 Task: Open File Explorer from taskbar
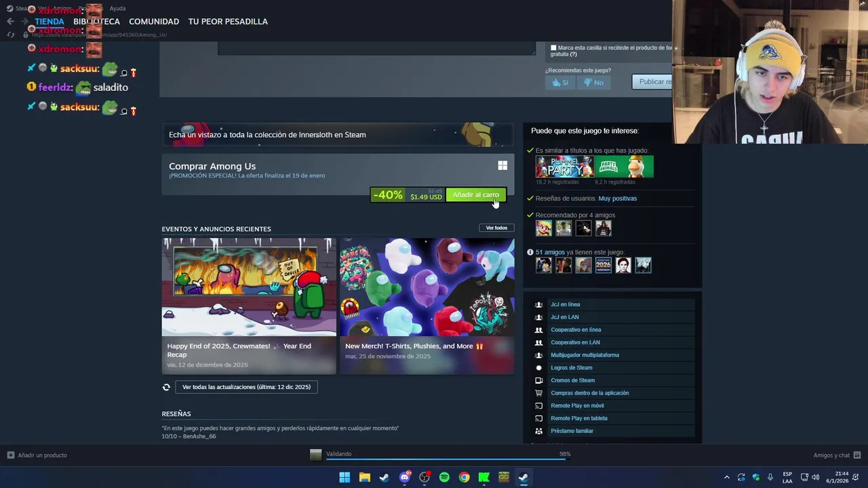[364, 477]
